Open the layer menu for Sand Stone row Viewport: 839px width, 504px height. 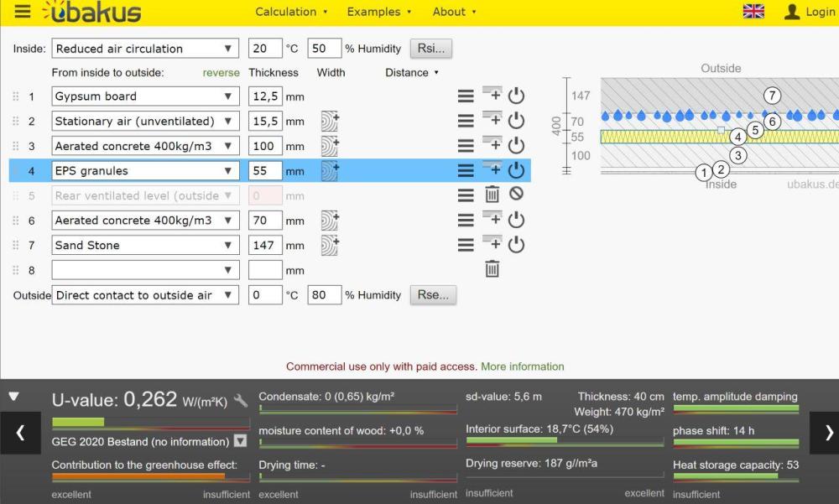pos(466,245)
